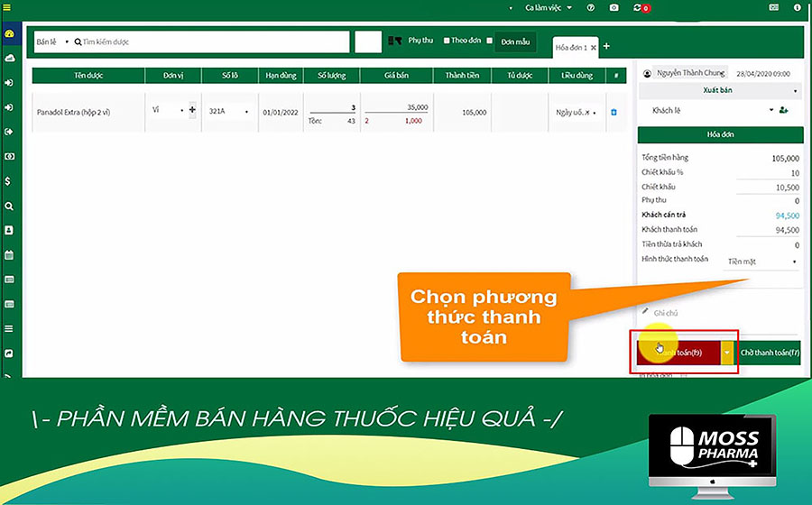Open the Tiền mặt payment method dropdown
812x505 pixels.
tap(761, 262)
